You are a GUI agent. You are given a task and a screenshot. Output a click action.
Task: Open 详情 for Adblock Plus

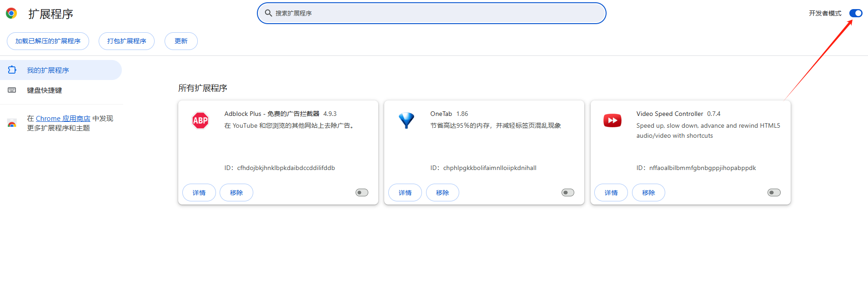(x=199, y=193)
